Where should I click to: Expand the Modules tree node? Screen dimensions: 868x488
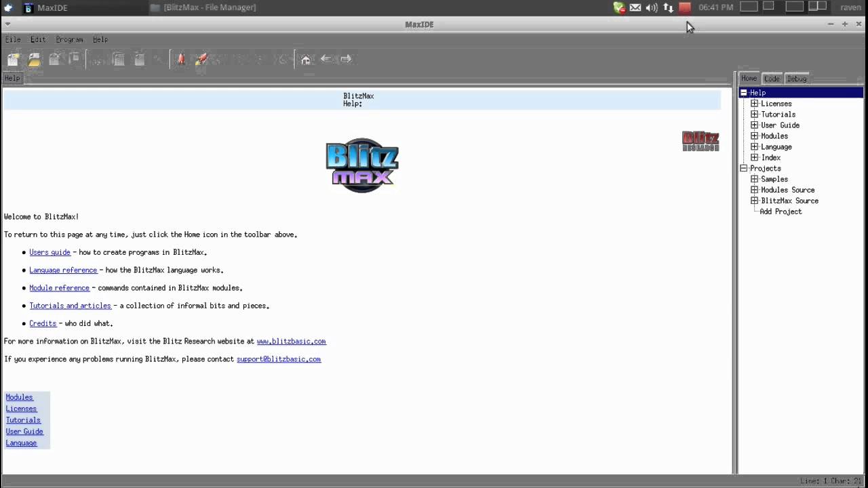[x=755, y=136]
